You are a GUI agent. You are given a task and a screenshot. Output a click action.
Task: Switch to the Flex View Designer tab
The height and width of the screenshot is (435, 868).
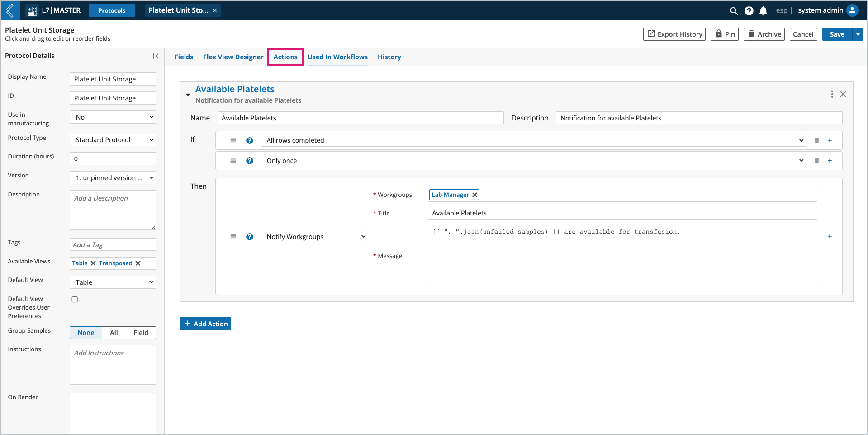coord(233,57)
